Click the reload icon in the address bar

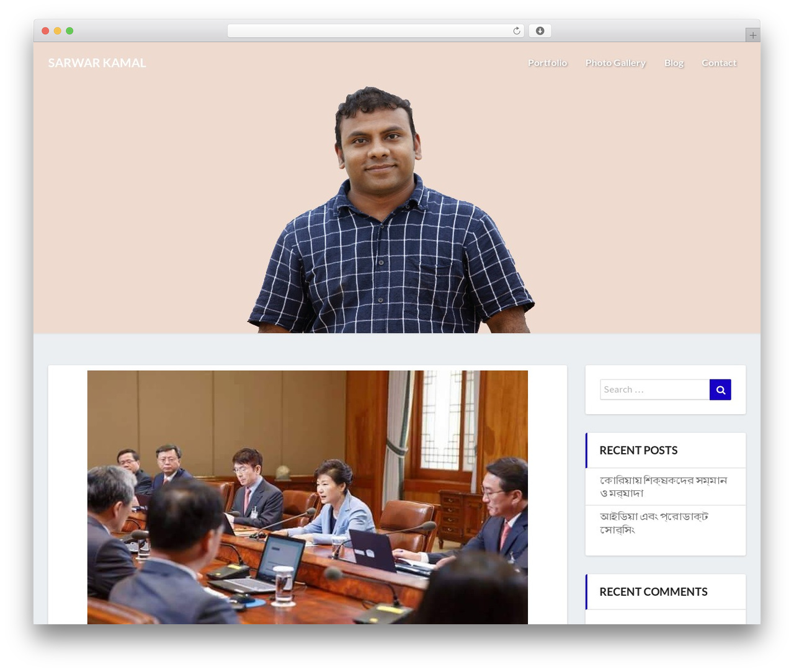pos(516,31)
